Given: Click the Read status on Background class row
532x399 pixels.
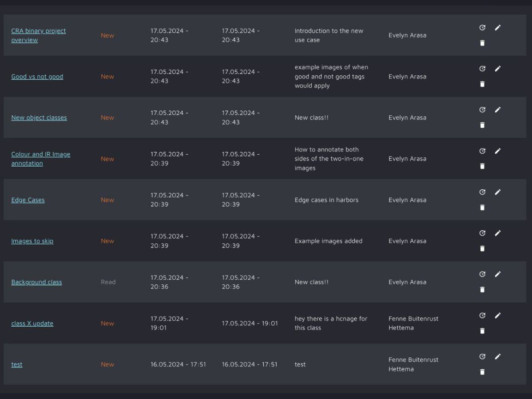Looking at the screenshot, I should 108,282.
